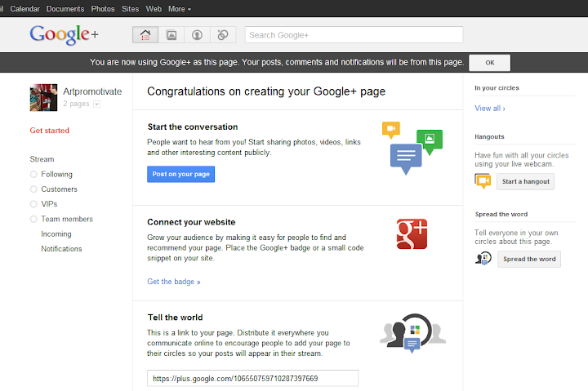This screenshot has width=588, height=391.
Task: Click the Google+ logo
Action: 65,34
